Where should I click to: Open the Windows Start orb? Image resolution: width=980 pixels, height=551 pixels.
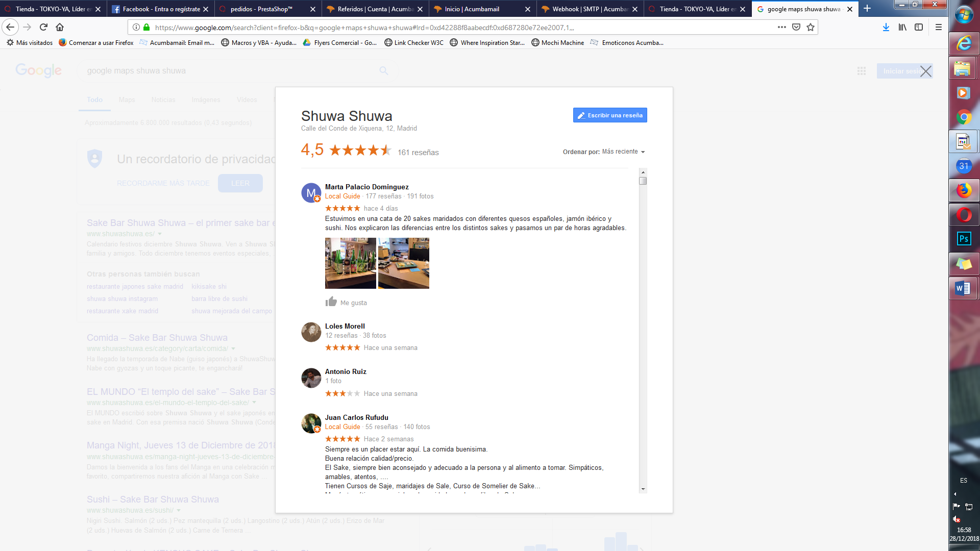964,15
